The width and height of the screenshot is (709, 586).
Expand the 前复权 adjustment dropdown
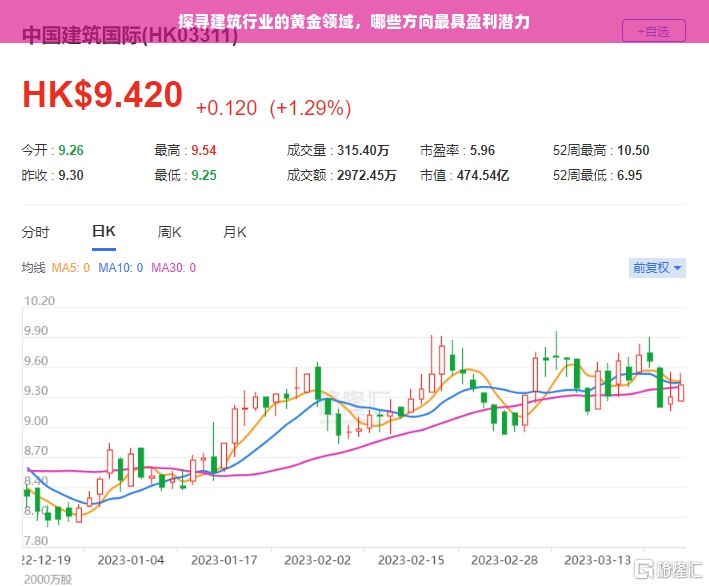coord(657,268)
